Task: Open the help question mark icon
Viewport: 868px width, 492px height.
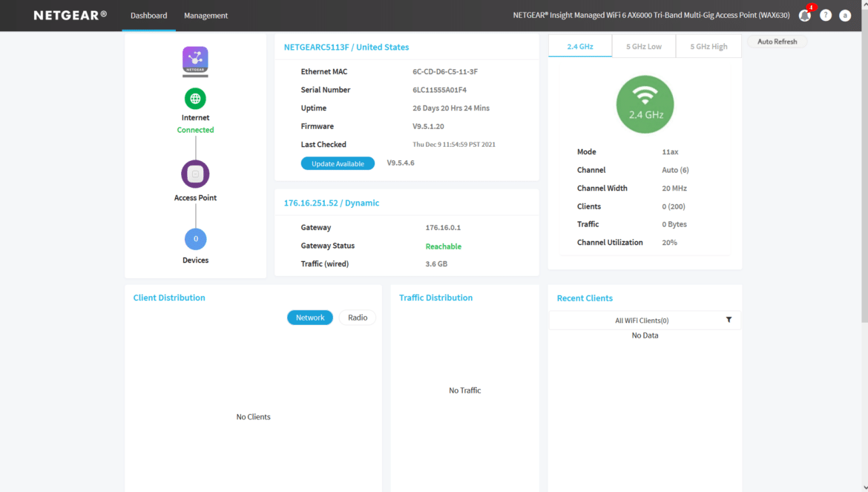Action: (826, 16)
